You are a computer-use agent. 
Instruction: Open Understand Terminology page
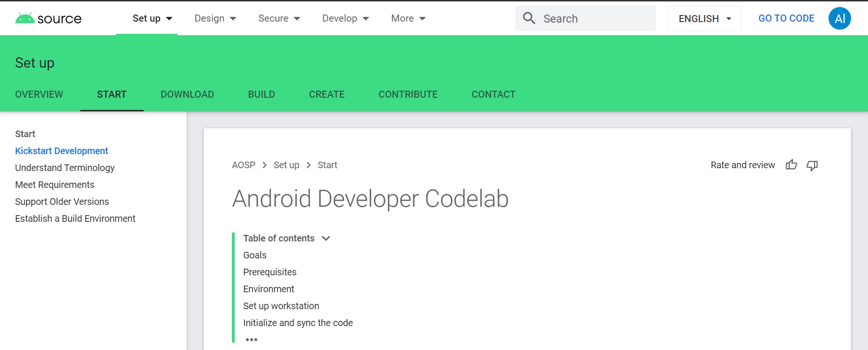click(x=65, y=168)
